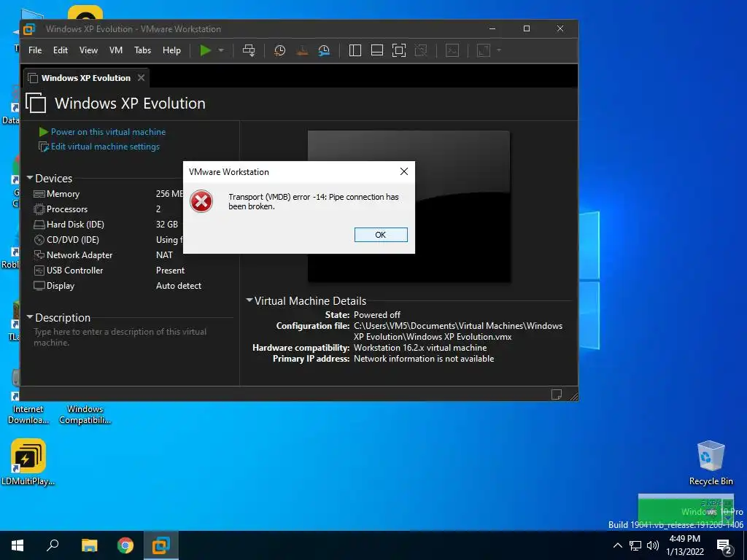This screenshot has height=560, width=747.
Task: Toggle the thumbnail bar icon
Action: [x=377, y=50]
